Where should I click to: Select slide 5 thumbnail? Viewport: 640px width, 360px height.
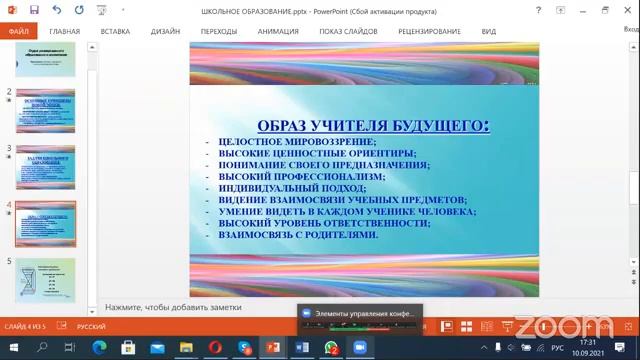(45, 280)
